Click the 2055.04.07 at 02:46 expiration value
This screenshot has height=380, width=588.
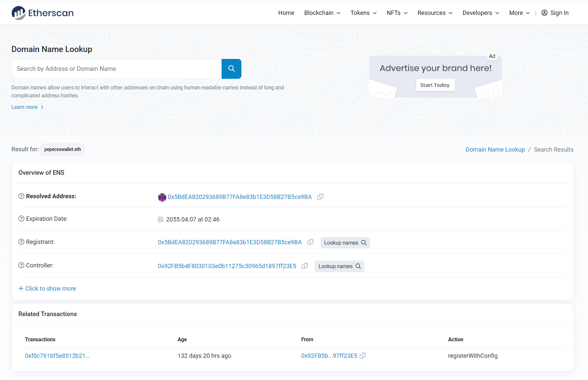(193, 219)
